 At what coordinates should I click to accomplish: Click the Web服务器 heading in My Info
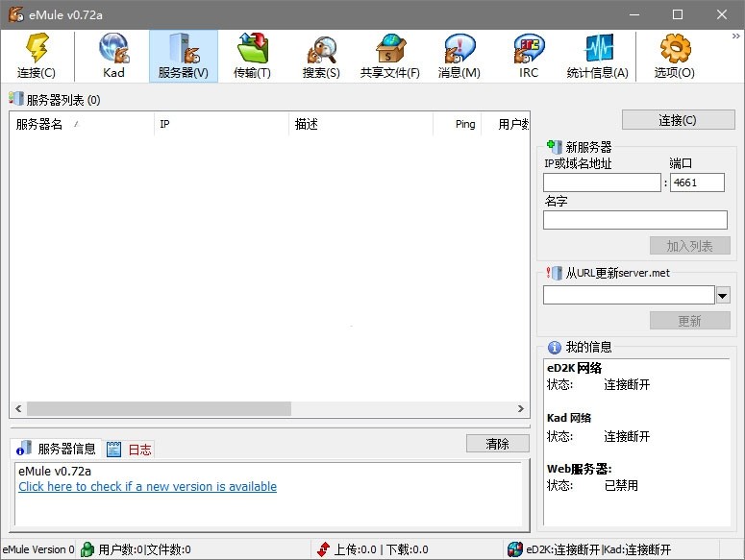tap(580, 469)
